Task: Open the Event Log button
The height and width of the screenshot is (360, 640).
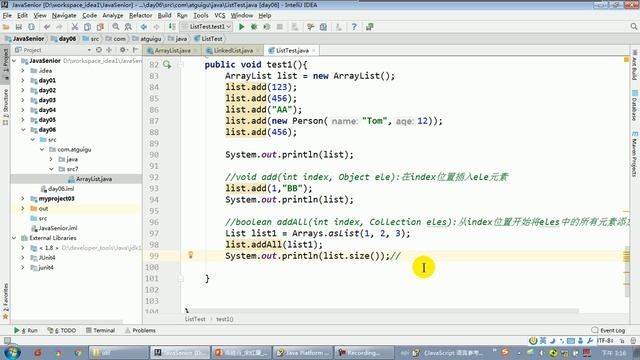Action: point(608,330)
